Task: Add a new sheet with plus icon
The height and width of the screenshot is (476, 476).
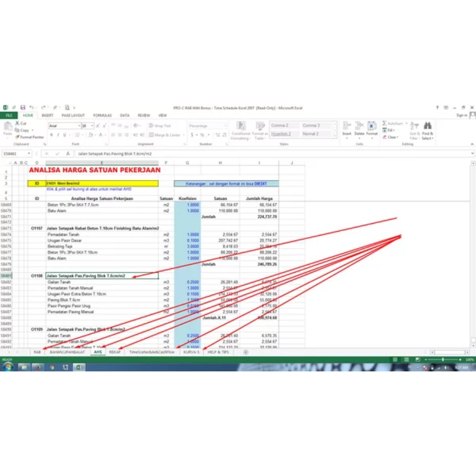Action: coord(246,352)
